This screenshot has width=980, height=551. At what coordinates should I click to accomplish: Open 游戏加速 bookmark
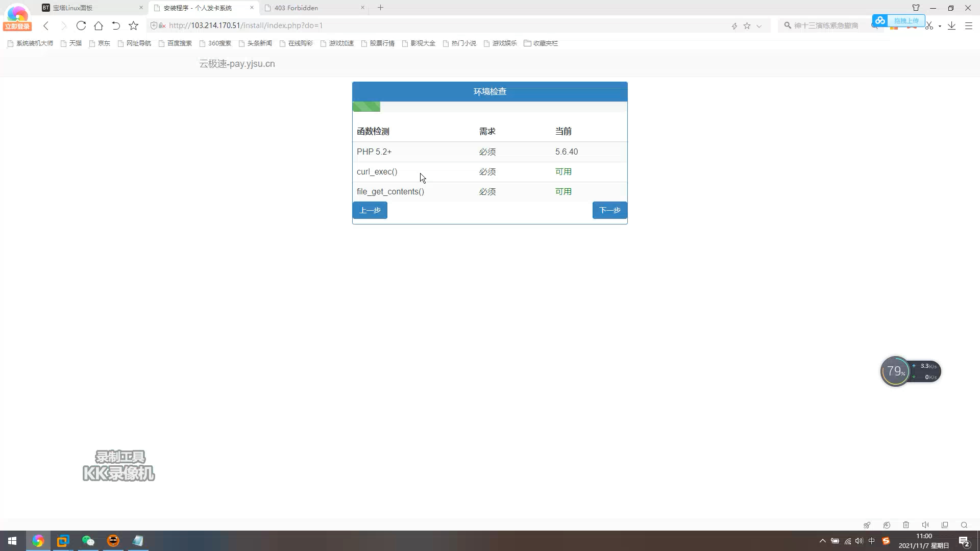(337, 43)
